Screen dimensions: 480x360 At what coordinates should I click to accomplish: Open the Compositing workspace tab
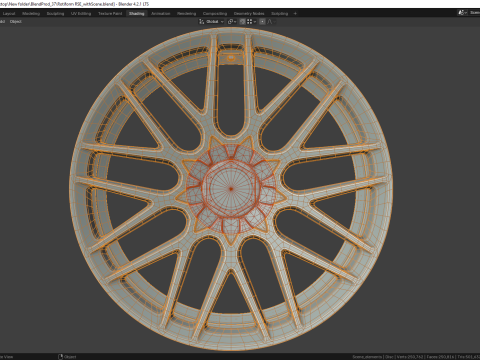click(x=215, y=14)
